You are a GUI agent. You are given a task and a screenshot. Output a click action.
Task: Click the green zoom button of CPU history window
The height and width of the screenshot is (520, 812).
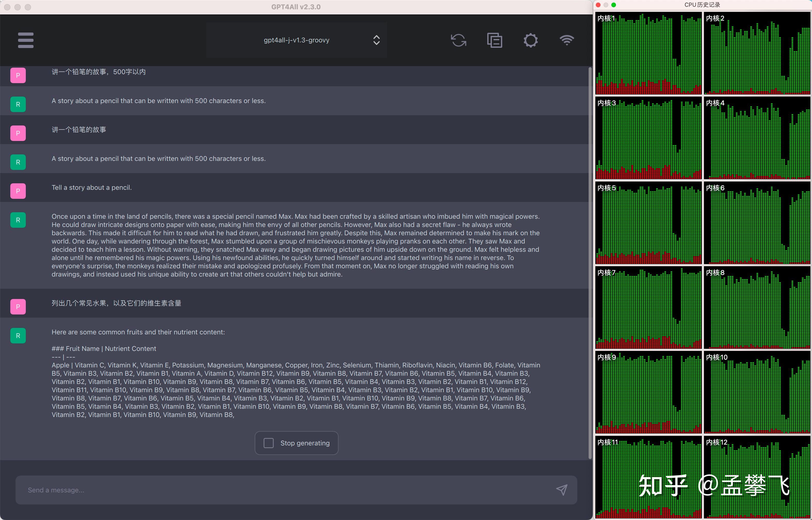(x=614, y=5)
